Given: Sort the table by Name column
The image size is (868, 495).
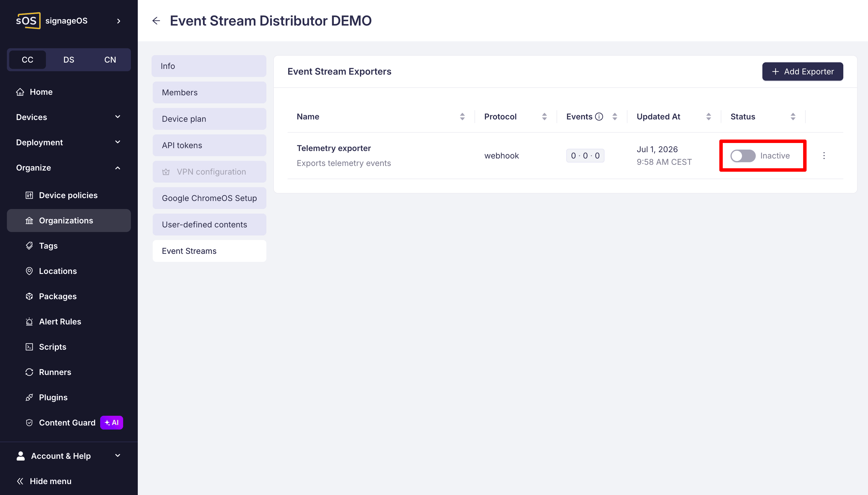Looking at the screenshot, I should point(462,117).
